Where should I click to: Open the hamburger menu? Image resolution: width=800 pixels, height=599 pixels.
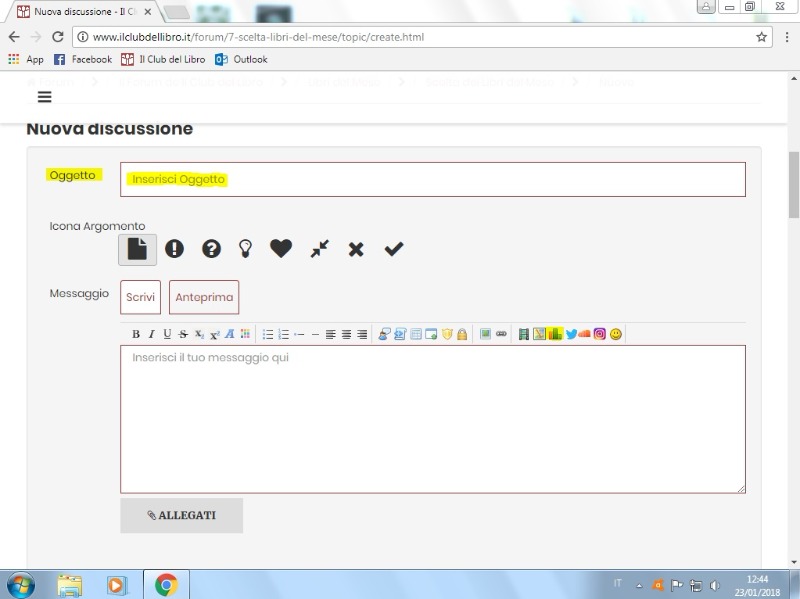[x=45, y=97]
